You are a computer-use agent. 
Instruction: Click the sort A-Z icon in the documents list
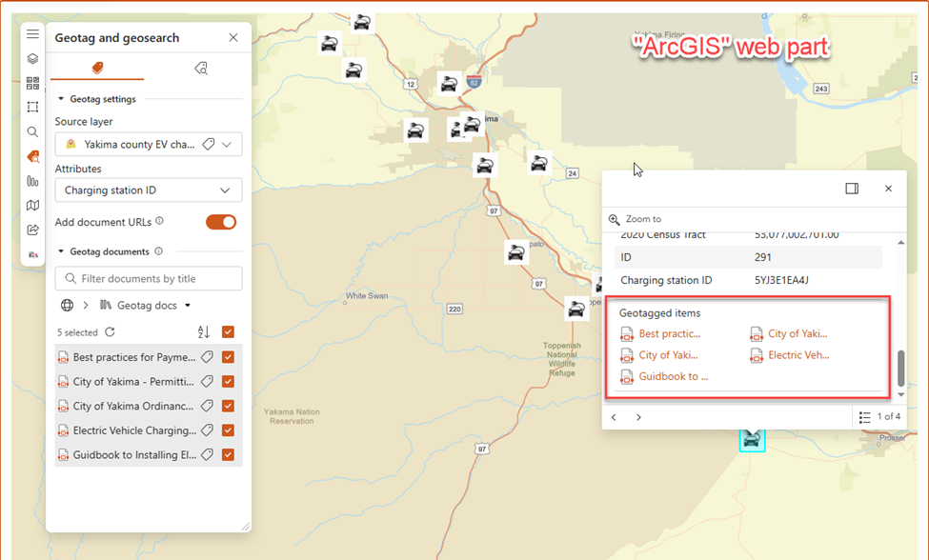tap(203, 332)
